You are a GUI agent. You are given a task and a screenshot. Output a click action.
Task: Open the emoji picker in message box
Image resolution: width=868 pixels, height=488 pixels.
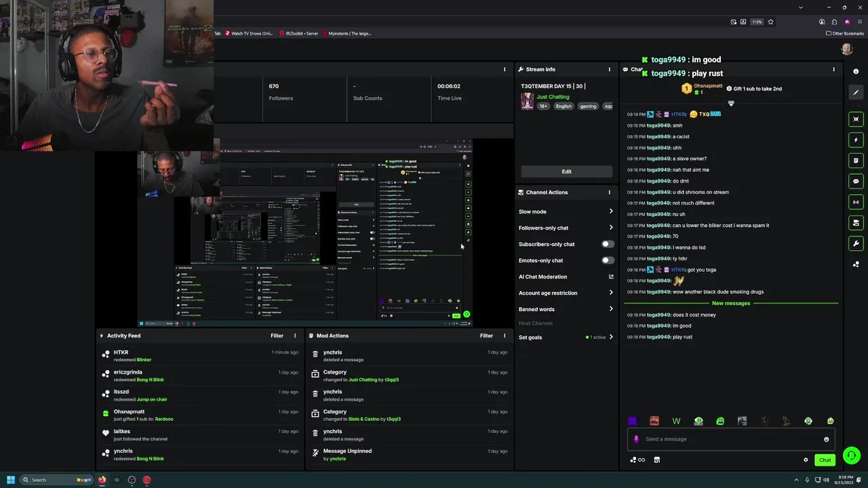[x=826, y=439]
